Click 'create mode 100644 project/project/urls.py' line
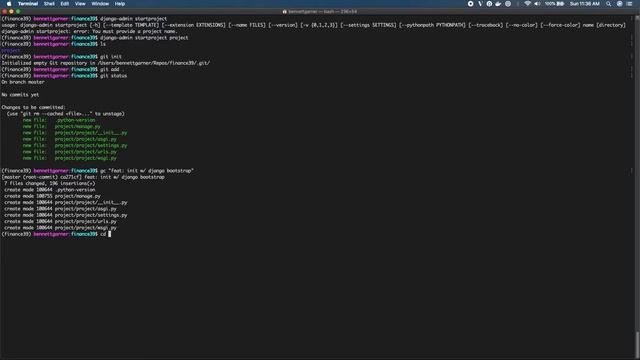 click(60, 221)
